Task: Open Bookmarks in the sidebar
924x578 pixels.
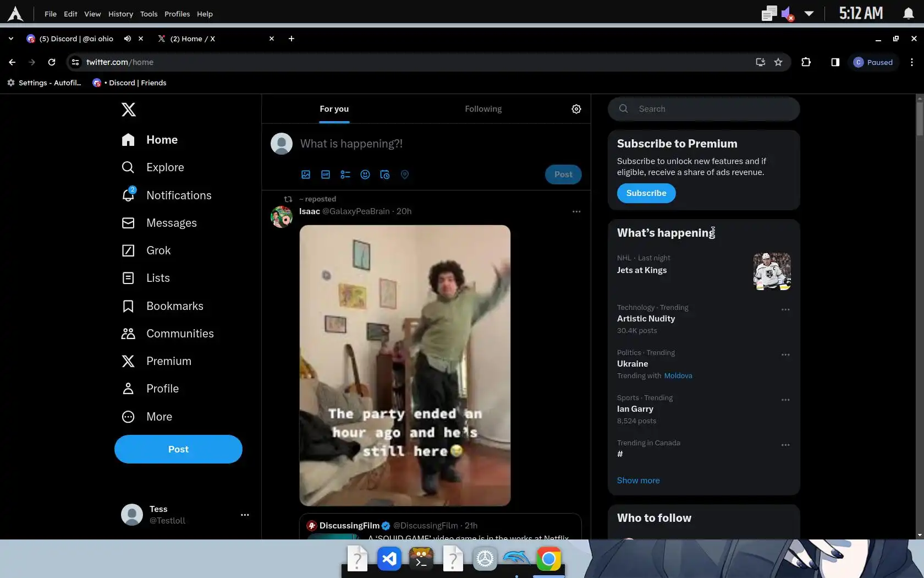Action: coord(162,306)
